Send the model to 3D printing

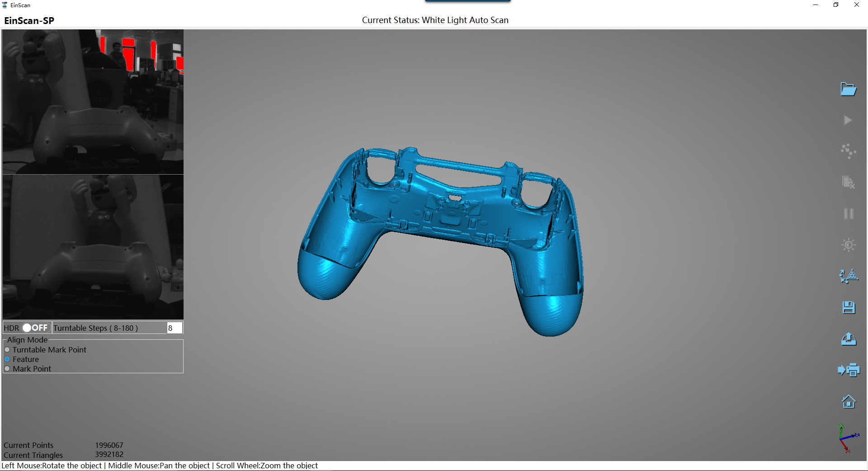tap(849, 370)
